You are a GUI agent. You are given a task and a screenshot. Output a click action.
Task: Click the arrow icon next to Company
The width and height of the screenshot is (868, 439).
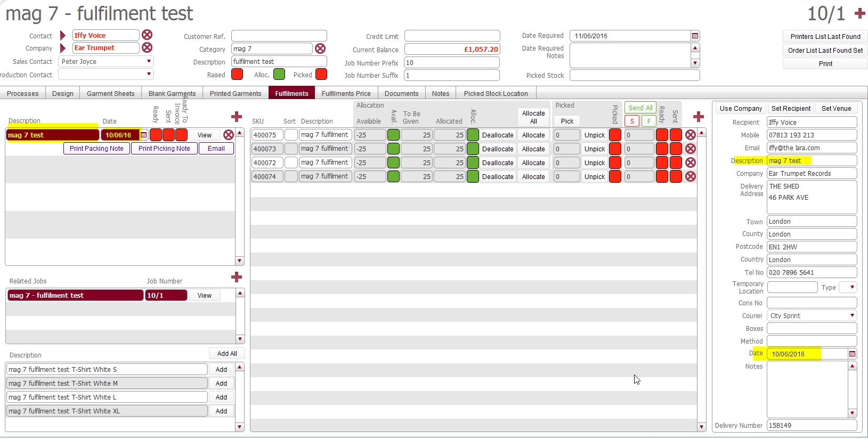click(63, 48)
